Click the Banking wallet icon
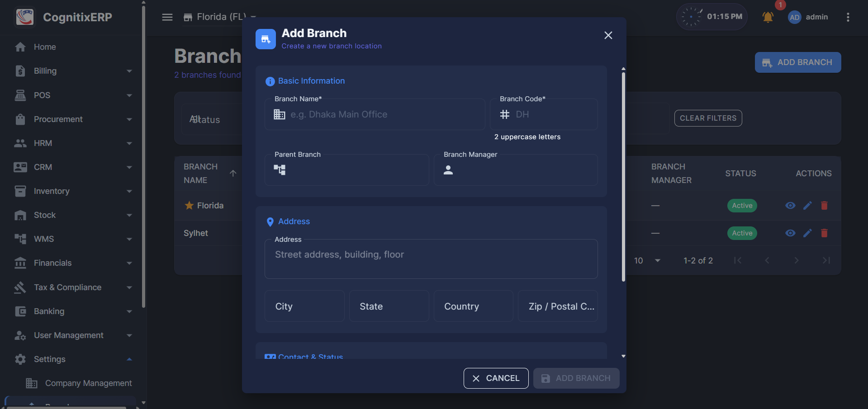The image size is (868, 409). [20, 311]
